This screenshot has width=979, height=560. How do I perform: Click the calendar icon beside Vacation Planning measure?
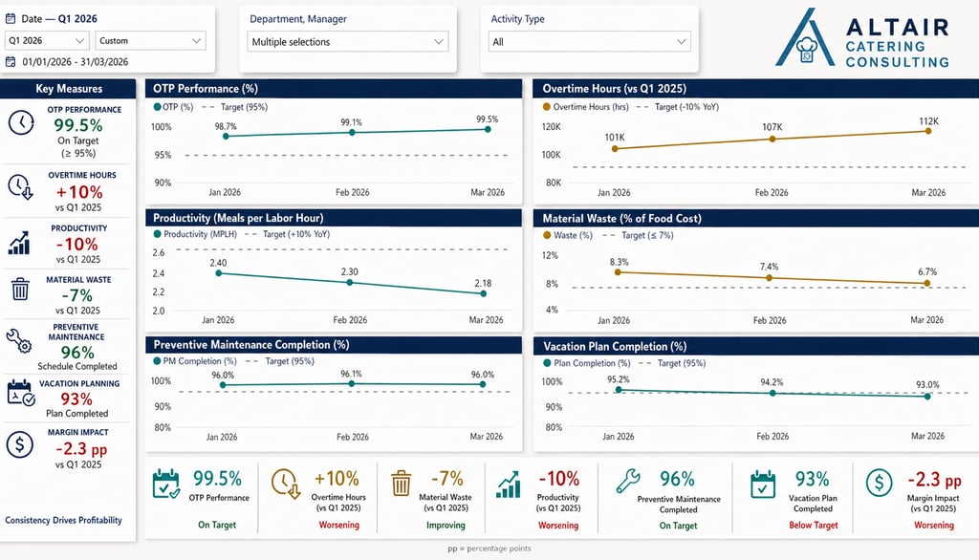click(21, 394)
